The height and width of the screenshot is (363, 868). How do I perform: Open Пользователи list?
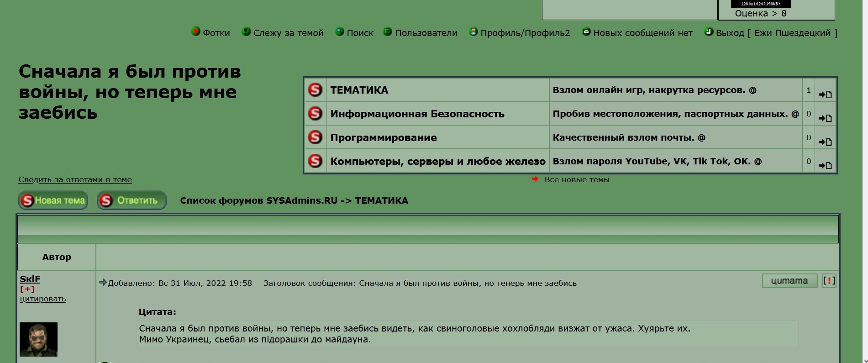426,33
